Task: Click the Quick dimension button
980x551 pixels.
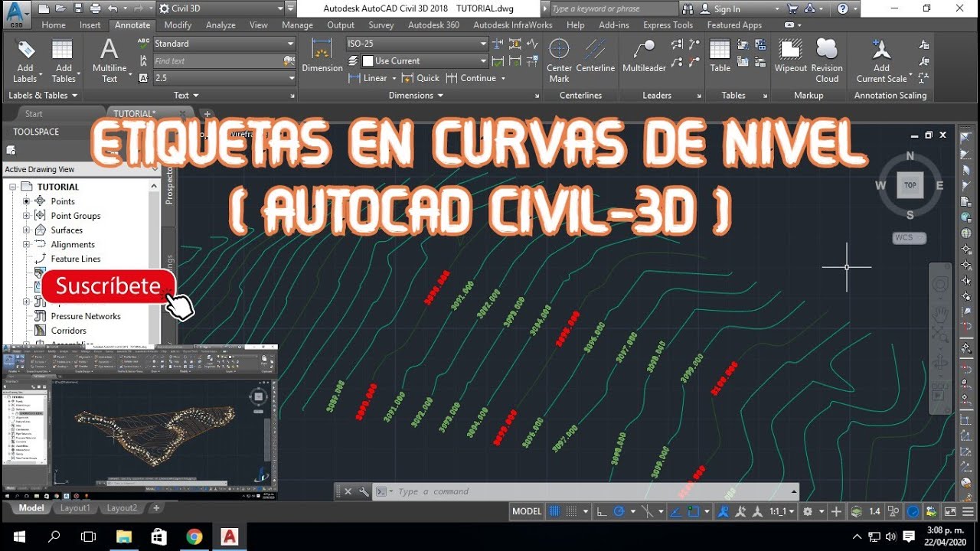Action: [x=420, y=78]
